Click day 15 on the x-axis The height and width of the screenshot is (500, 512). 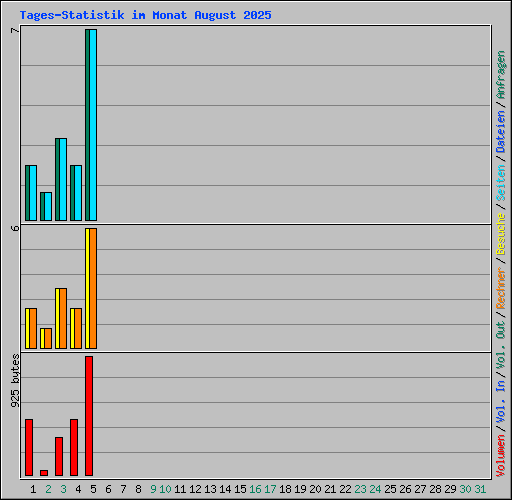[x=240, y=489]
